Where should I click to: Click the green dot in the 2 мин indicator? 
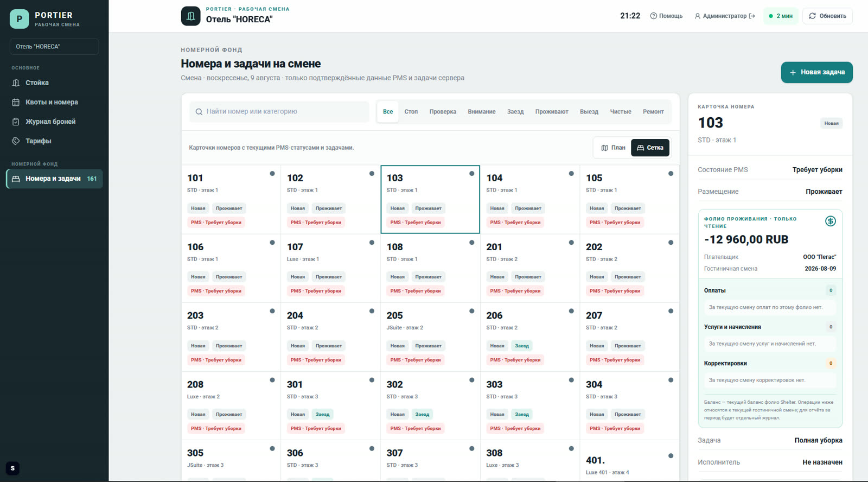(771, 16)
